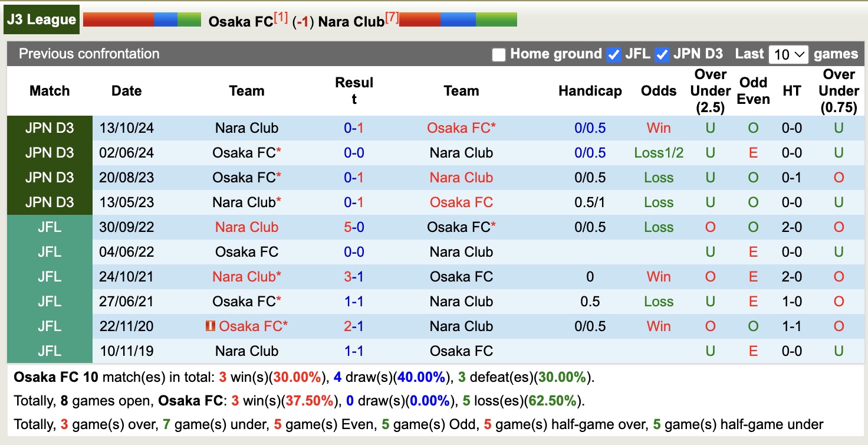Click the red card icon beside Osaka FC
Viewport: 868px width, 445px height.
[x=211, y=326]
